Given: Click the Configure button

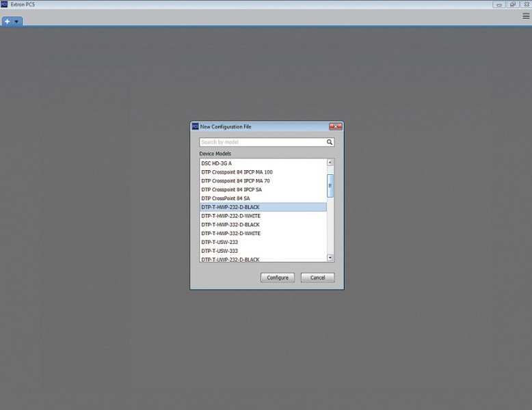Looking at the screenshot, I should pyautogui.click(x=278, y=277).
